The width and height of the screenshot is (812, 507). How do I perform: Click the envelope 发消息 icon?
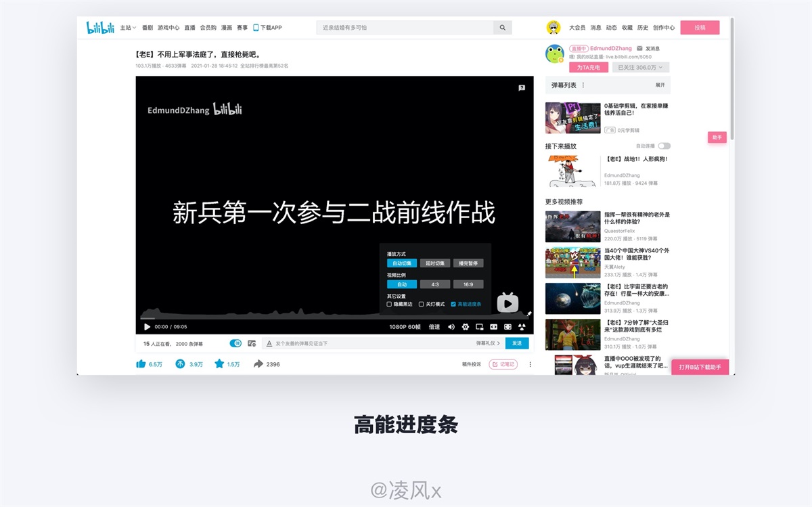click(640, 49)
